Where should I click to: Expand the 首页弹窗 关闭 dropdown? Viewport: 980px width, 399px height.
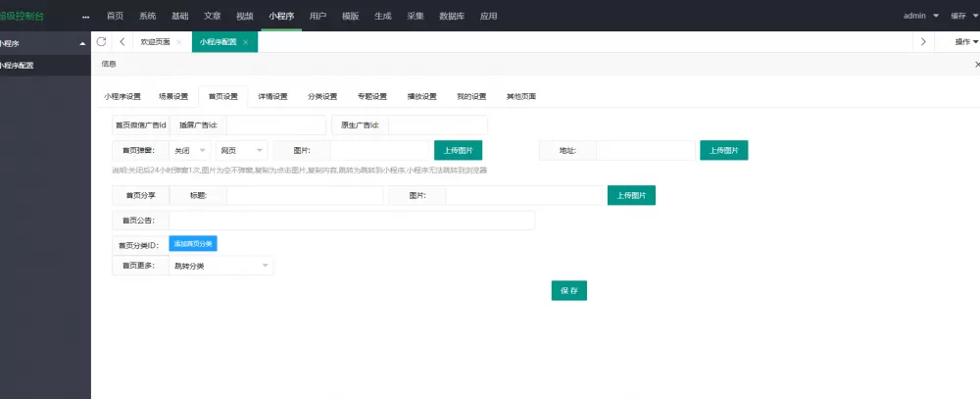190,151
